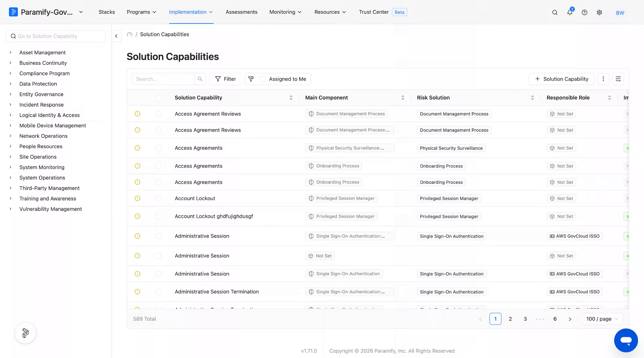Open the notifications bell icon
The width and height of the screenshot is (644, 358).
point(570,12)
